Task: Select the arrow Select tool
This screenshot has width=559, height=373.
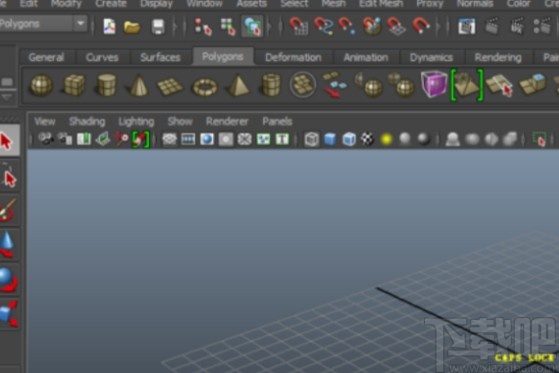Action: (7, 141)
